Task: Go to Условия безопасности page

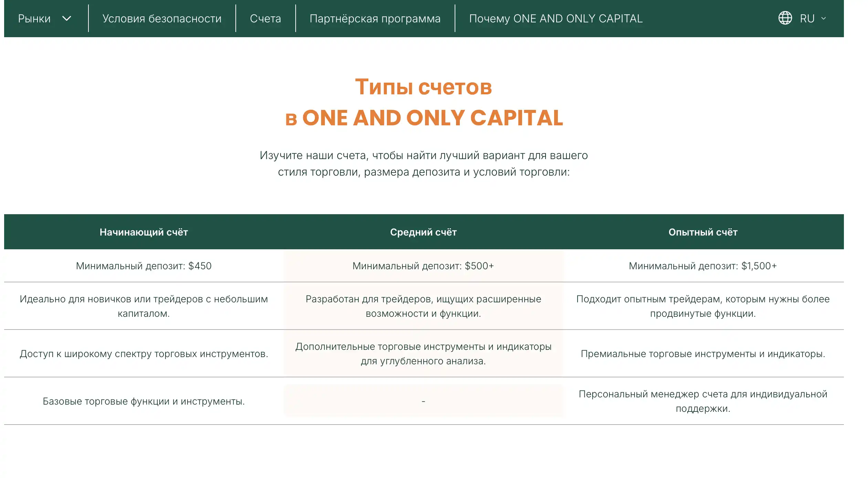Action: (x=162, y=19)
